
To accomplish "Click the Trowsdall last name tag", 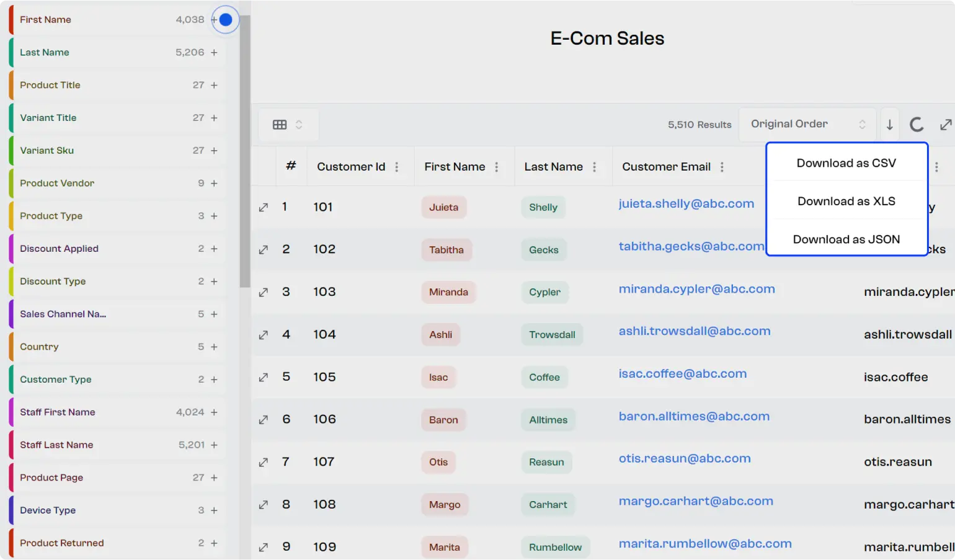I will point(552,335).
